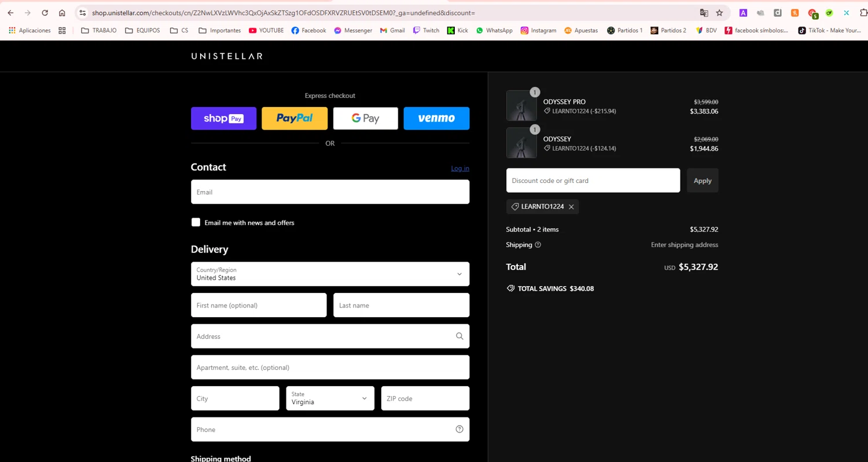Click the Last name field

point(401,305)
